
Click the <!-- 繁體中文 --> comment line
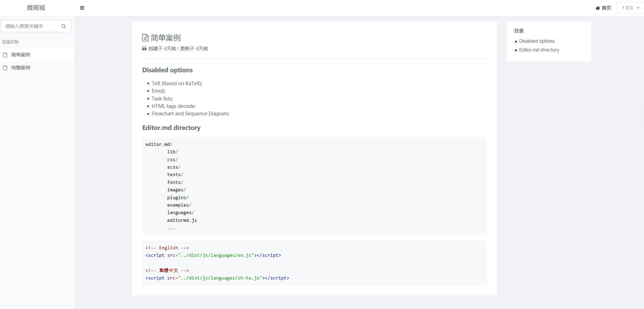click(167, 271)
